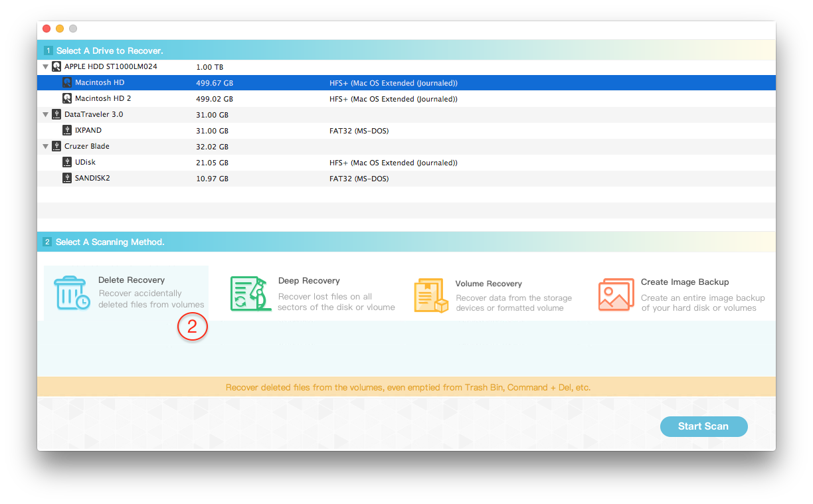
Task: Click the Cruzer Blade USB drive icon
Action: click(56, 146)
